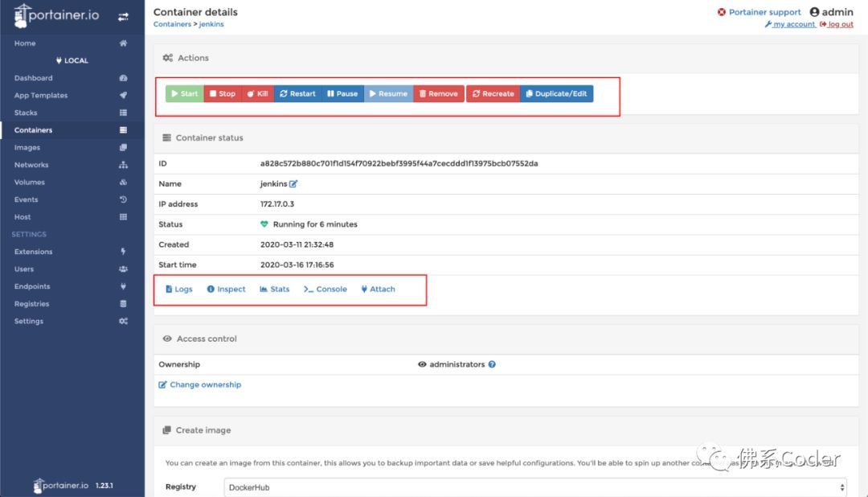
Task: Click the Settings cogs icon in the sidebar
Action: click(123, 321)
